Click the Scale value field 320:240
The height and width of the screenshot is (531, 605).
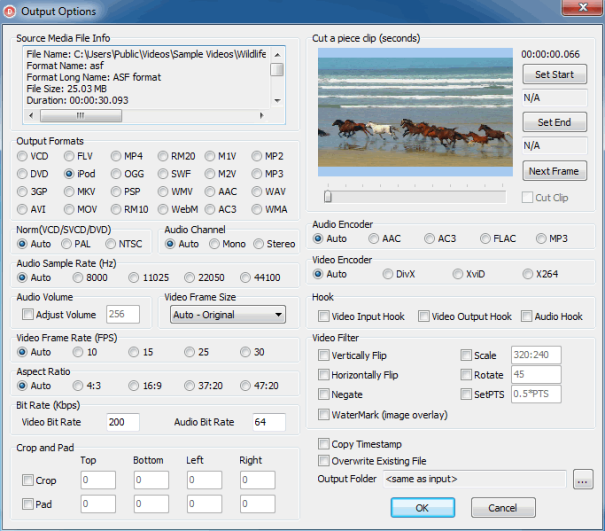tap(536, 355)
